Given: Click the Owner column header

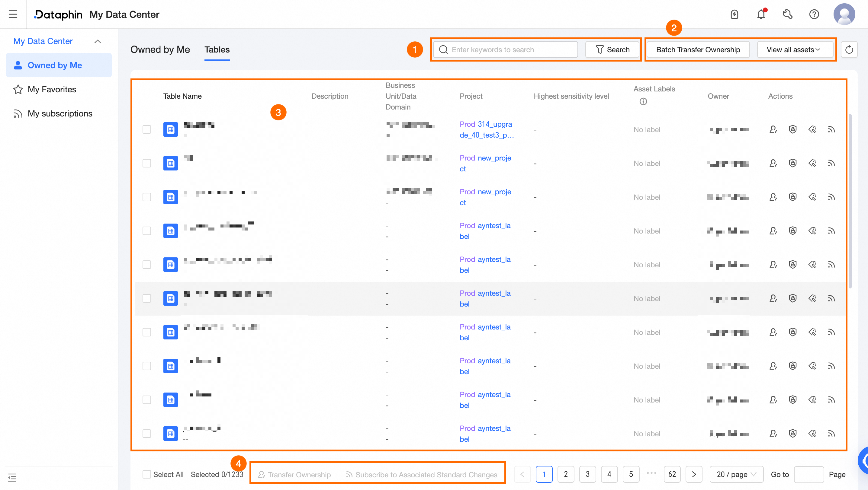Looking at the screenshot, I should click(718, 96).
